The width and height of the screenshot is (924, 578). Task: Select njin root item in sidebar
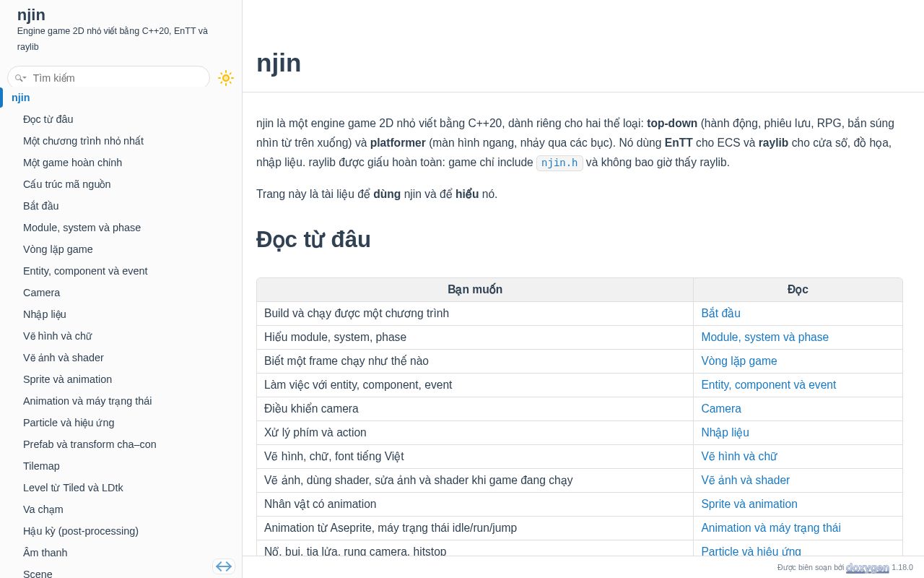pyautogui.click(x=21, y=98)
